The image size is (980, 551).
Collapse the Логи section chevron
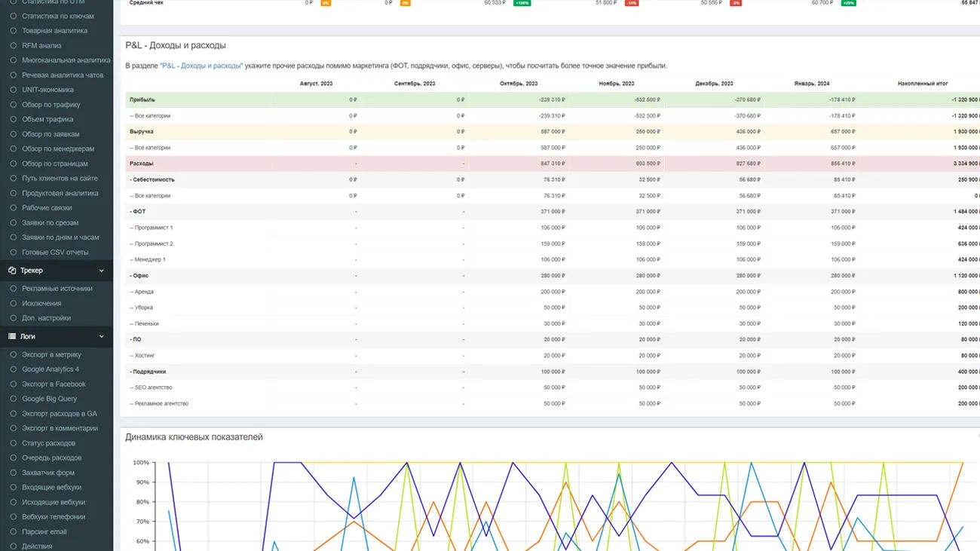click(102, 337)
